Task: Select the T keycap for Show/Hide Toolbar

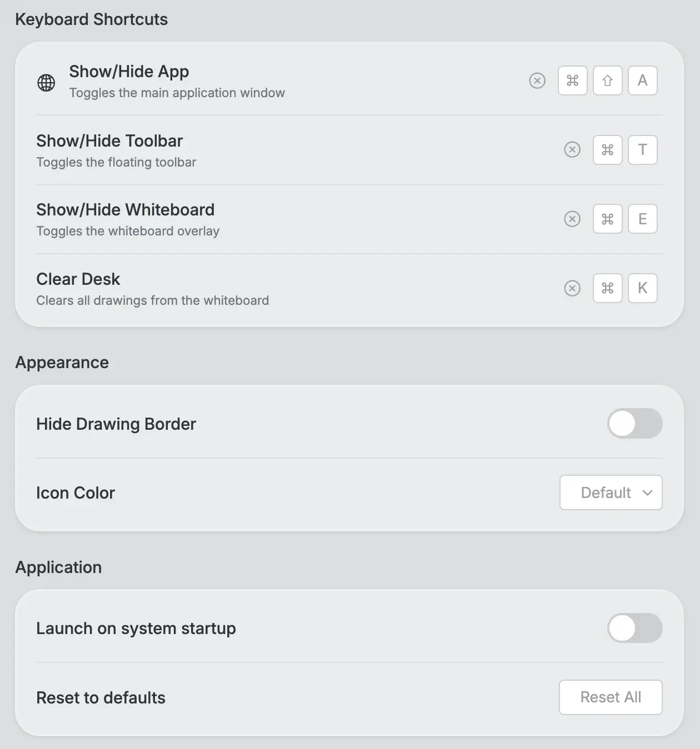Action: click(x=642, y=150)
